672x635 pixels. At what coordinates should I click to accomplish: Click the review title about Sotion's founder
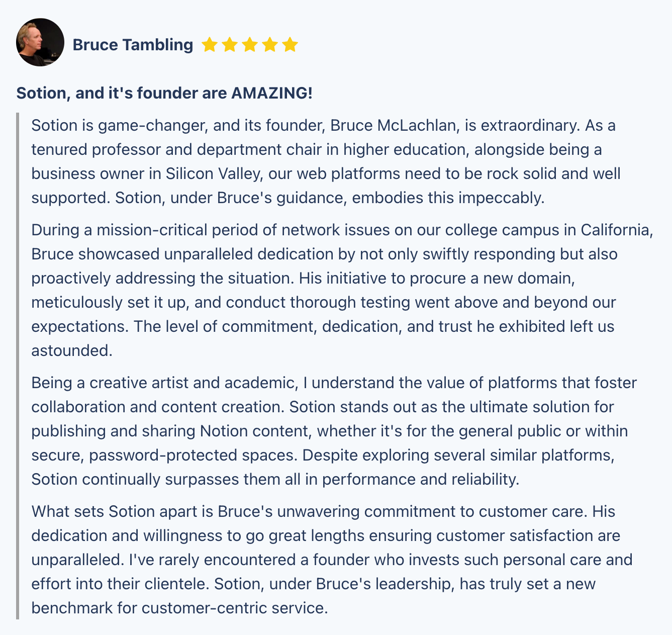pos(164,93)
